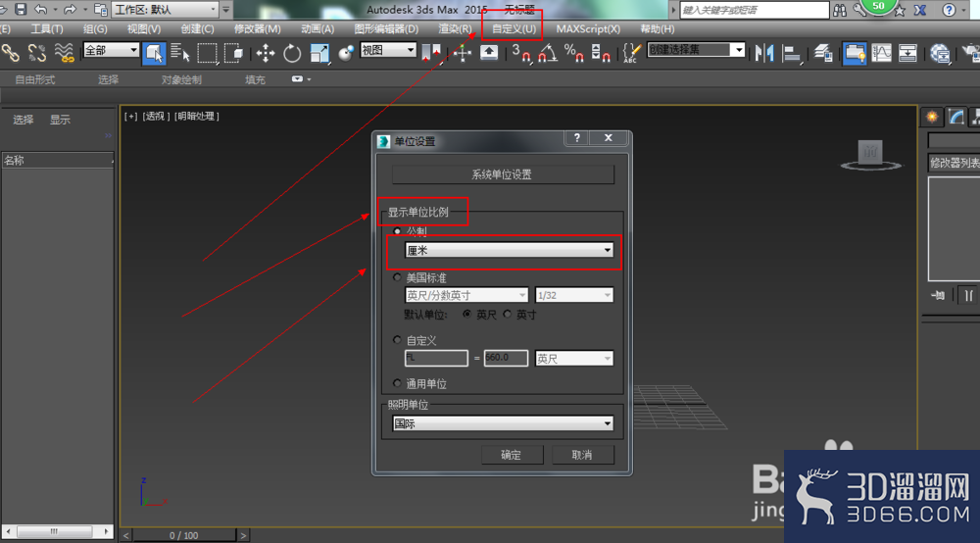The width and height of the screenshot is (980, 543).
Task: Open the 厘米 metric unit dropdown
Action: click(509, 251)
